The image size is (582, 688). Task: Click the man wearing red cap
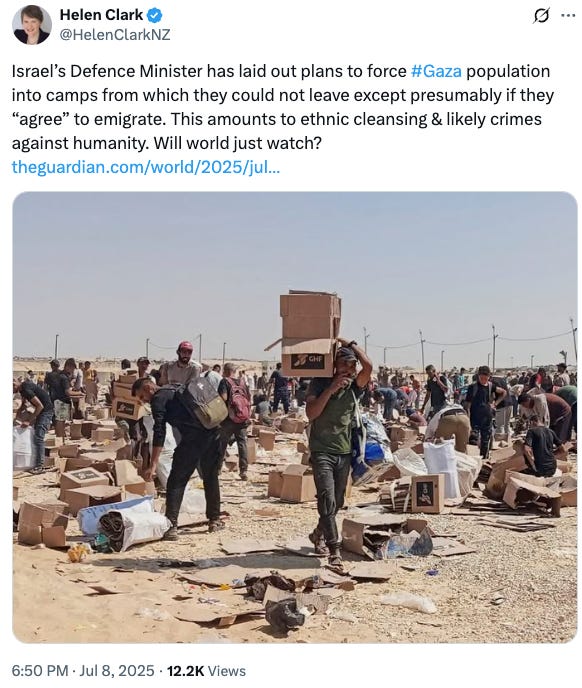[183, 362]
